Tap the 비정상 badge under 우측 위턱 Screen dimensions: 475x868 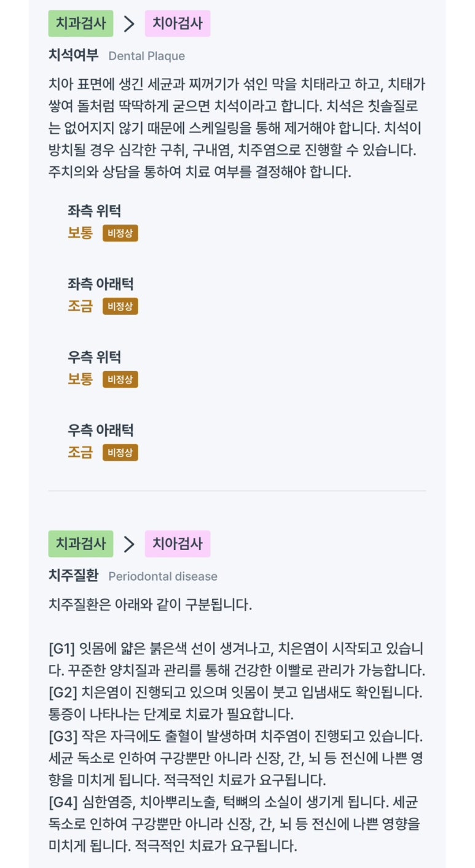120,379
